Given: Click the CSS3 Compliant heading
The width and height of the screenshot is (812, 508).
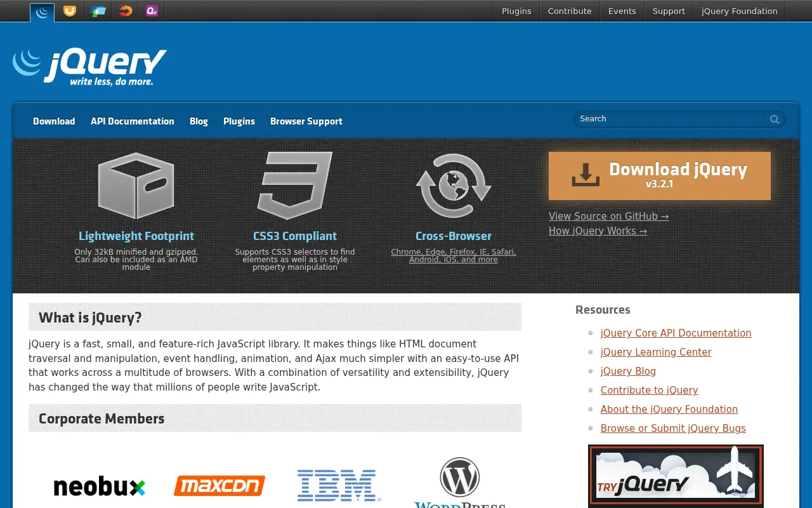Looking at the screenshot, I should (295, 236).
